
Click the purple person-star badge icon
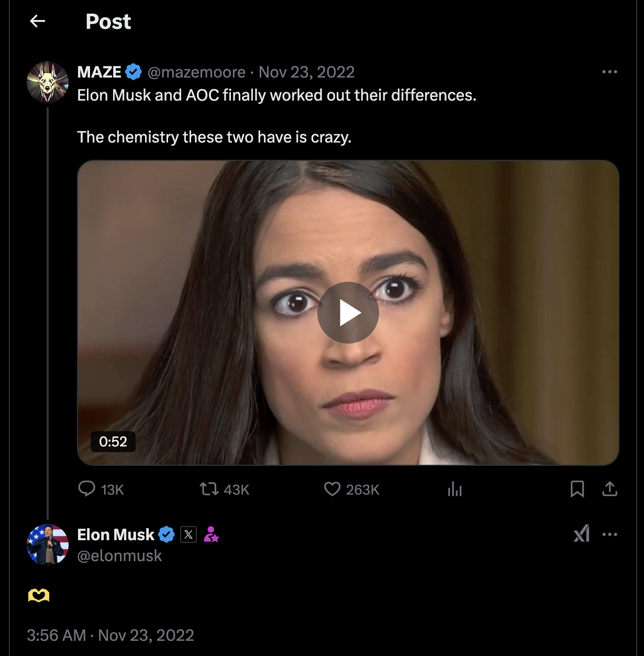[211, 534]
